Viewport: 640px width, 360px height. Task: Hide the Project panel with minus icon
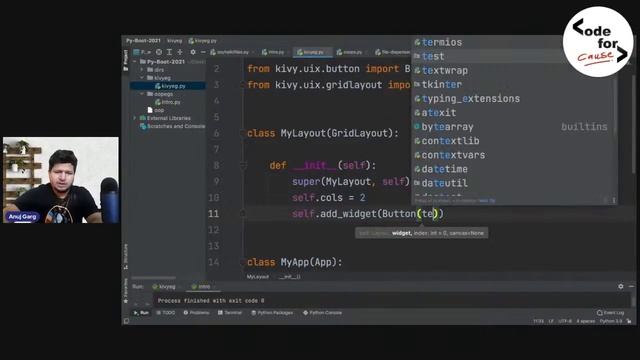(x=203, y=52)
